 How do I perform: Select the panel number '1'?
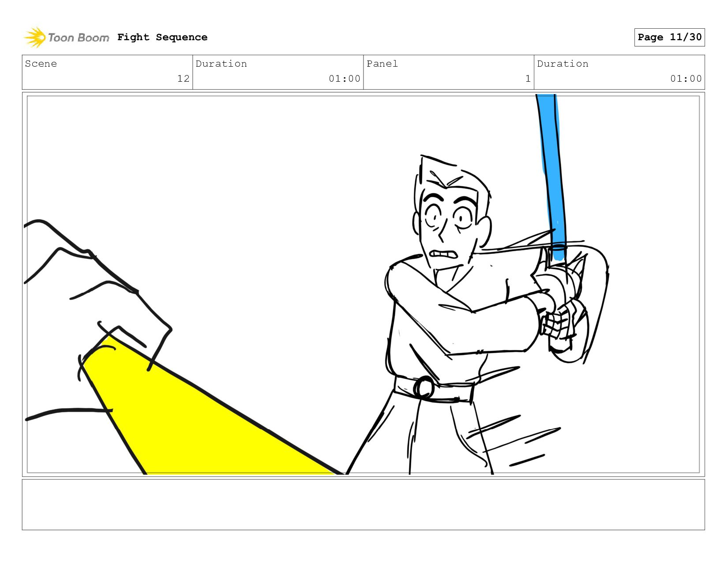(x=528, y=79)
